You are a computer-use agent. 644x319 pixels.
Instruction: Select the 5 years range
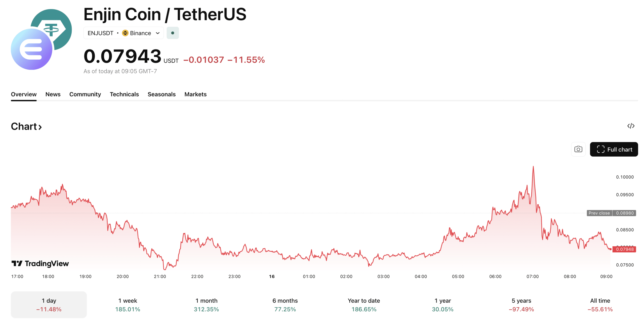[x=521, y=304]
